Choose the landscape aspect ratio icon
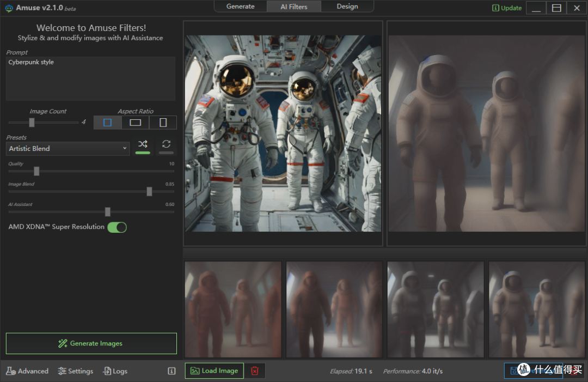Viewport: 588px width, 382px height. (135, 123)
